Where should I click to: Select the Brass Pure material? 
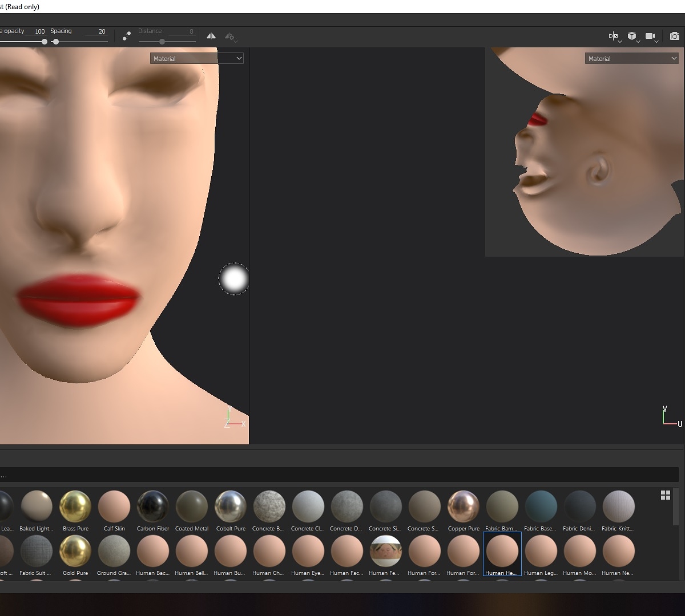pos(75,511)
